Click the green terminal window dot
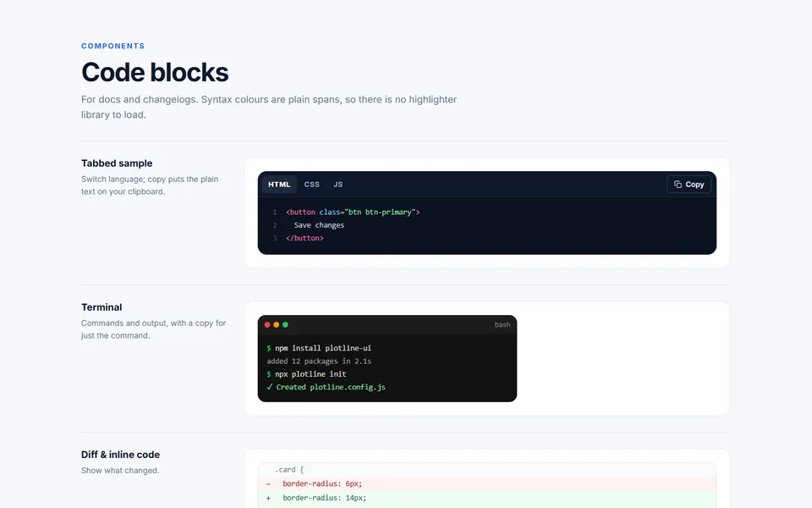Image resolution: width=812 pixels, height=508 pixels. pos(285,325)
